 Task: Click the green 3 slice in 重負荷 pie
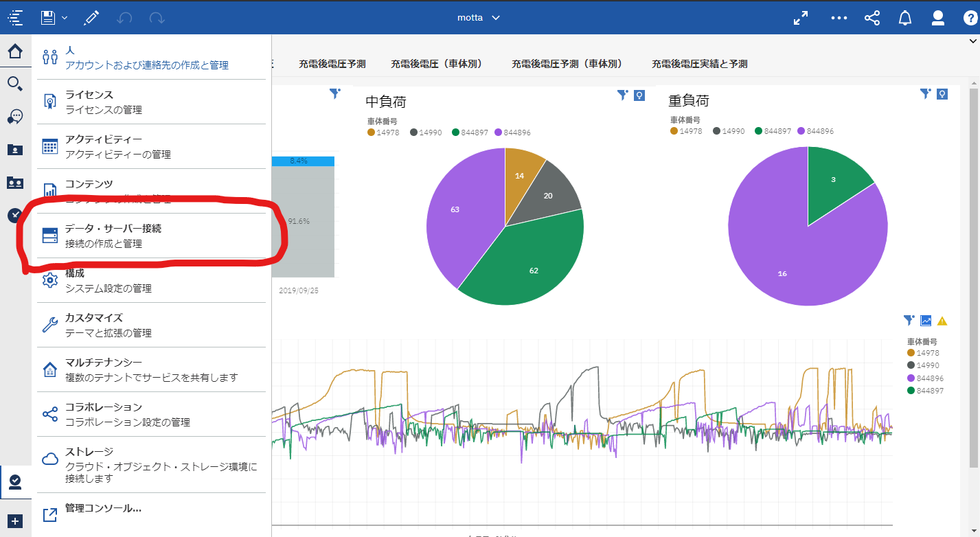pos(834,180)
